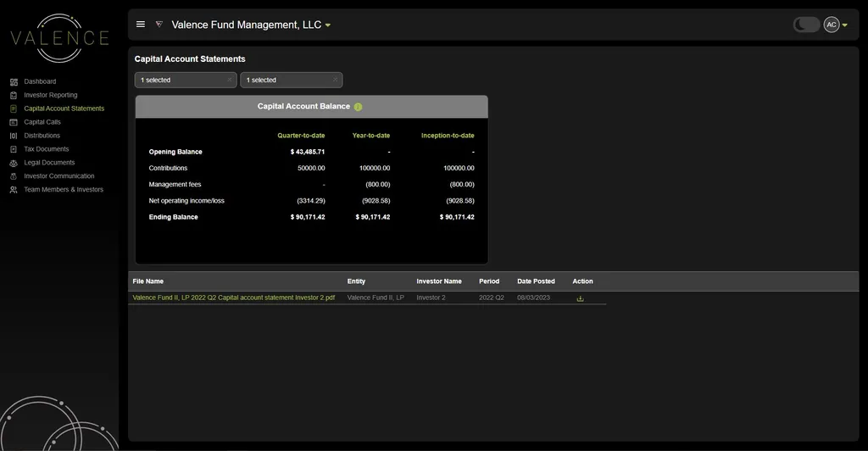
Task: Click the Investor Reporting clipboard icon
Action: point(14,96)
